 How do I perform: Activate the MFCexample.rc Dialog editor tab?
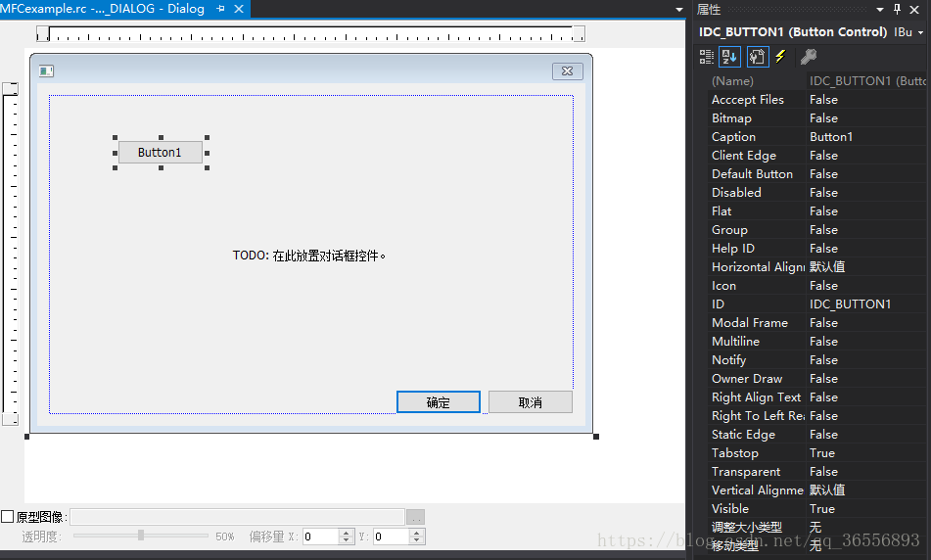point(102,9)
